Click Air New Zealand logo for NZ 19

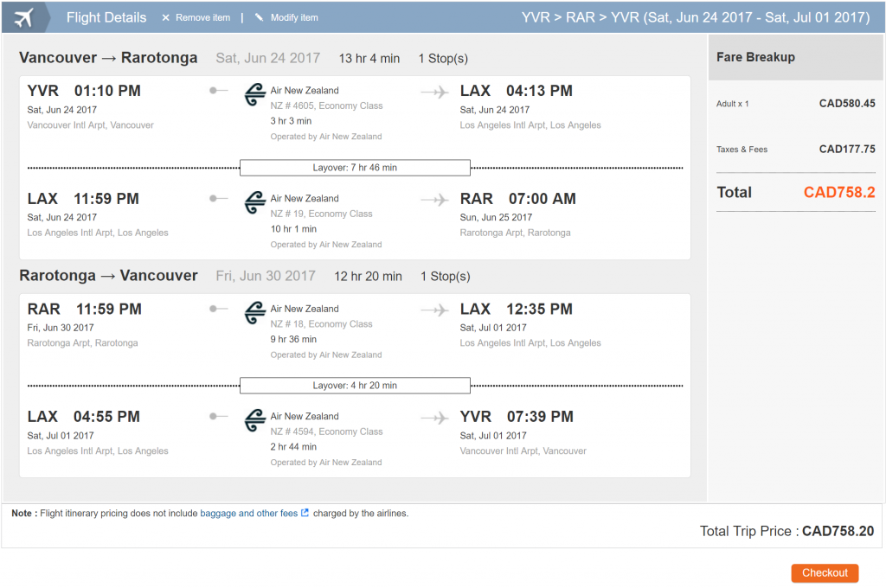tap(255, 202)
